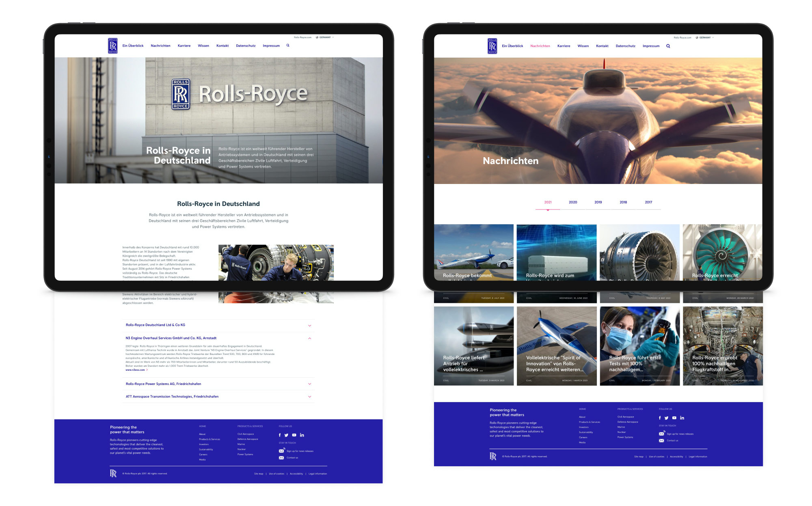Switch to the 2018 year tab
The image size is (812, 506).
click(x=623, y=202)
